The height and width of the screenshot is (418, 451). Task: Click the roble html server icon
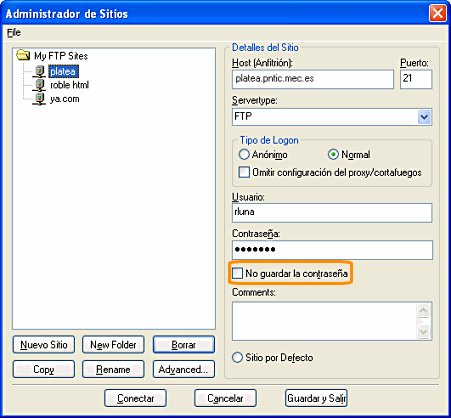tap(40, 85)
